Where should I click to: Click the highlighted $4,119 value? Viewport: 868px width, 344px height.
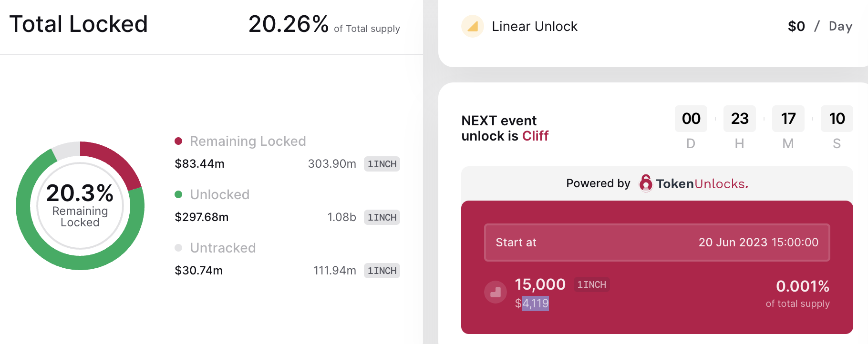coord(535,304)
